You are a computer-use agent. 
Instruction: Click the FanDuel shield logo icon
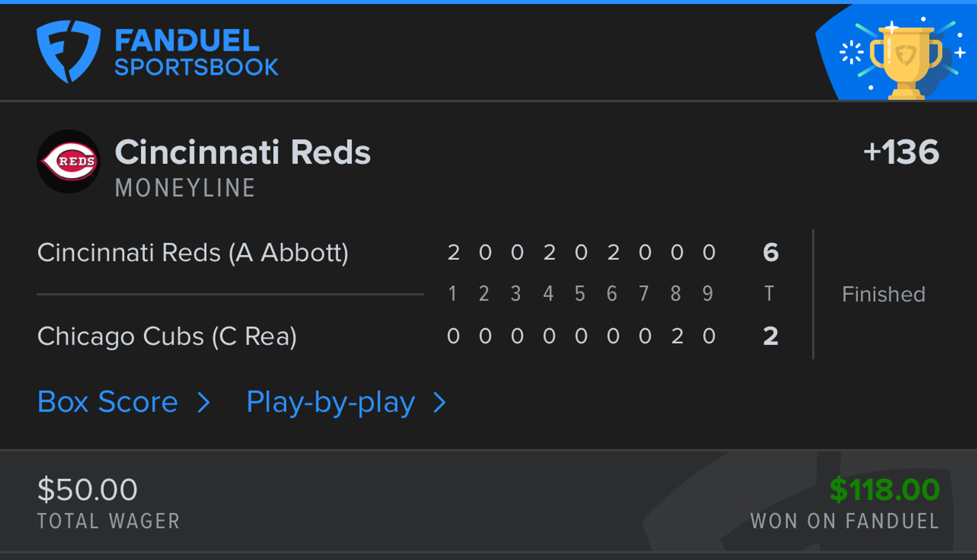[69, 51]
